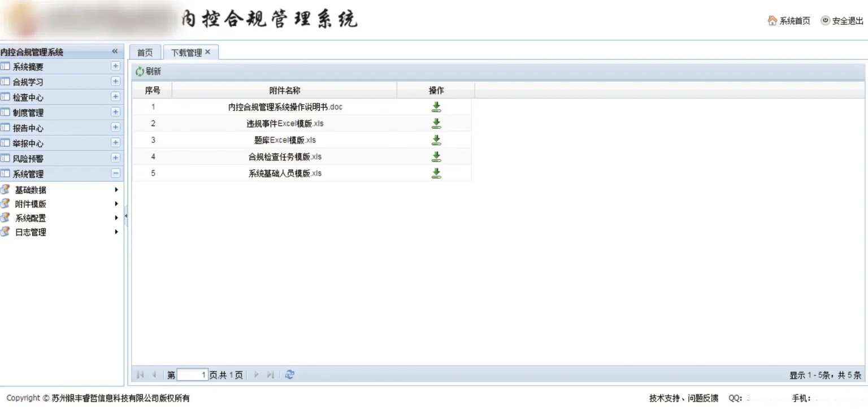Go to 系统首页 link
868x409 pixels.
coord(789,21)
